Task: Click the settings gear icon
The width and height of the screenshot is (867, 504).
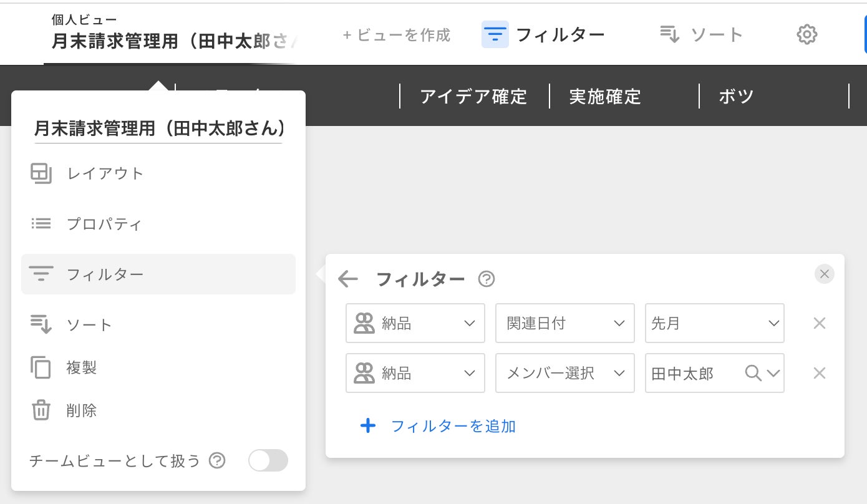Action: [x=806, y=34]
